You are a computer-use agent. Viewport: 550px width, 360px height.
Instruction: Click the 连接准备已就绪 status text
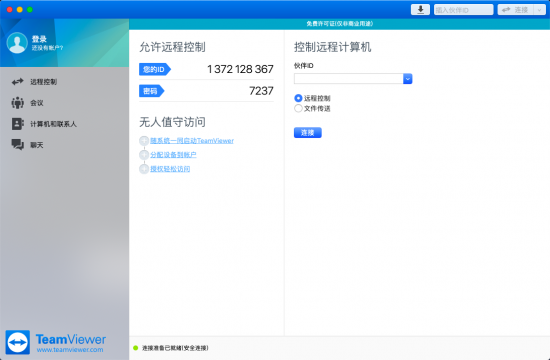[x=175, y=348]
